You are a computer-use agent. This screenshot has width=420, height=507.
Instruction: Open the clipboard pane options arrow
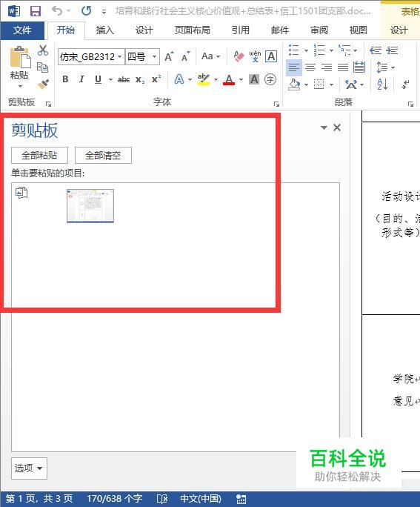tap(324, 127)
